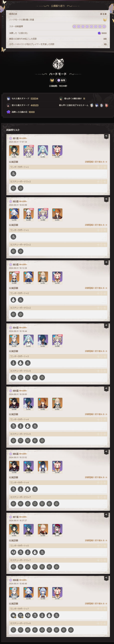Click first Mystery Bonus icon in 第2幕
The image size is (114, 644).
pos(13,251)
